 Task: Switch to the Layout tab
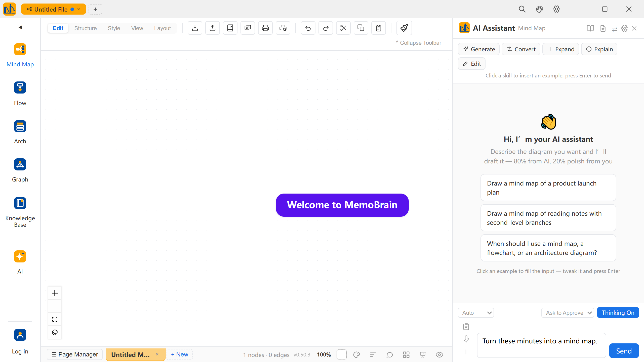click(163, 28)
